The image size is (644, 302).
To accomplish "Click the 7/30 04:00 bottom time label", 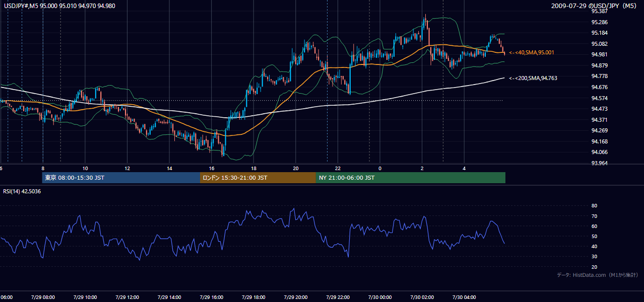I will click(x=464, y=297).
